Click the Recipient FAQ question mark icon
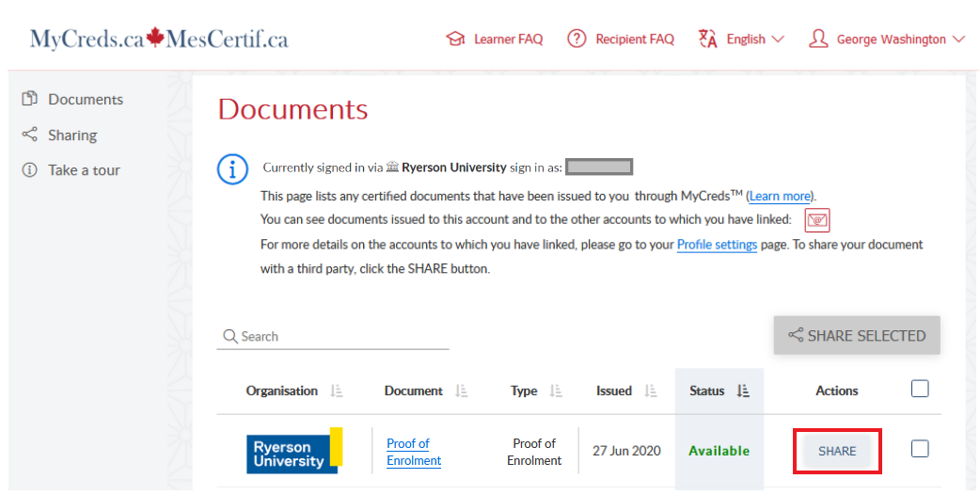 [577, 40]
